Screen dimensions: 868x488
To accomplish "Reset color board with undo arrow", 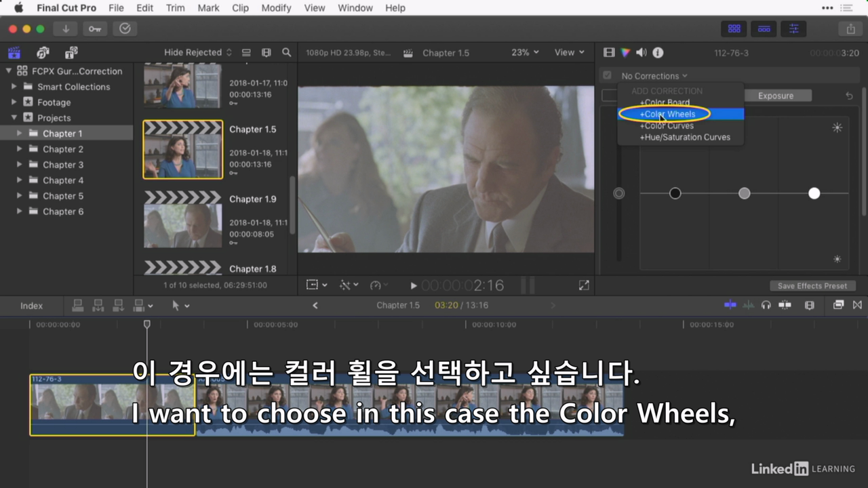I will [x=849, y=96].
